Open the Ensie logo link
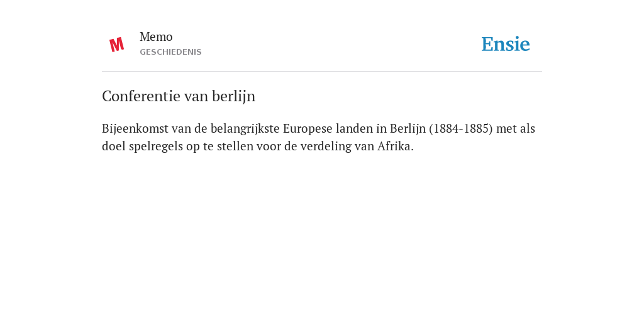Screen dimensions: 644x322 [x=506, y=44]
